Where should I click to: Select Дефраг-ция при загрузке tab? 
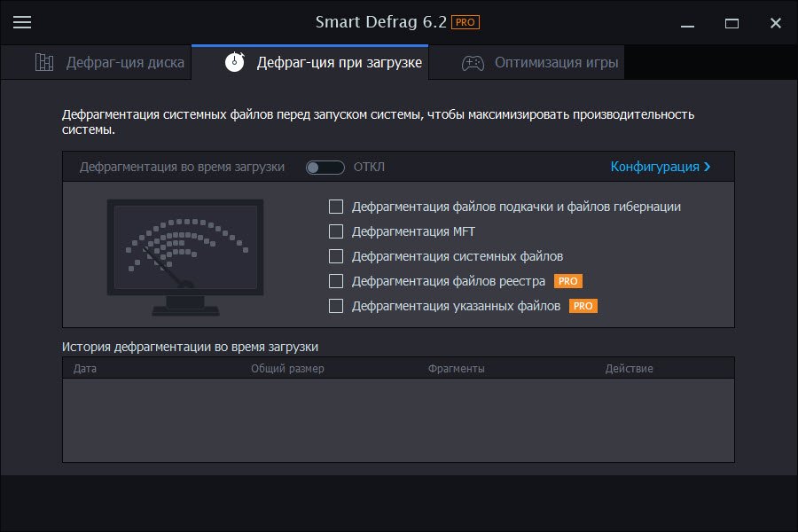pos(310,62)
